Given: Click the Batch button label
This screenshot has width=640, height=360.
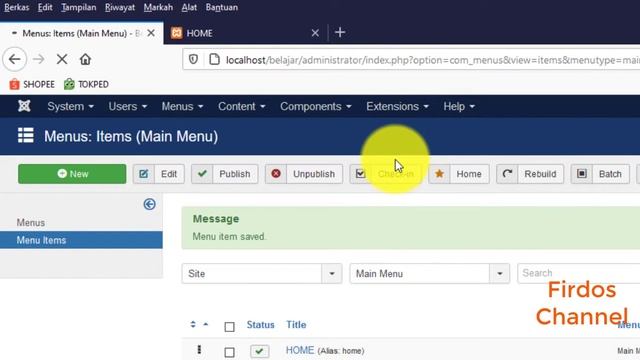Looking at the screenshot, I should 610,174.
